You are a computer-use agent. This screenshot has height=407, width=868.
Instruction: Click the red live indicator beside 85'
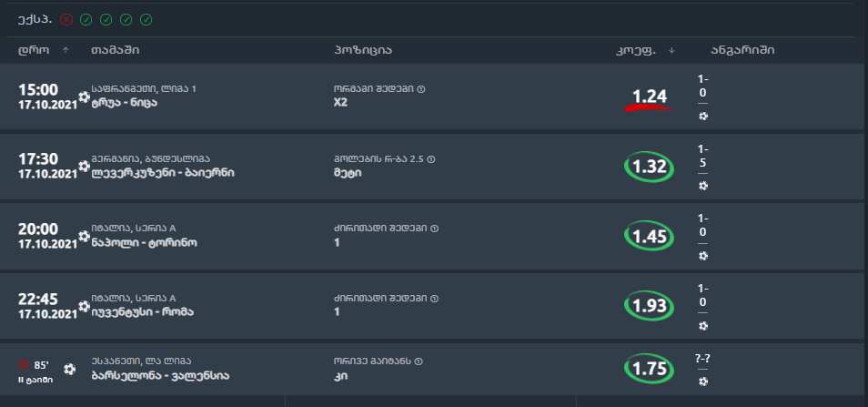(23, 363)
